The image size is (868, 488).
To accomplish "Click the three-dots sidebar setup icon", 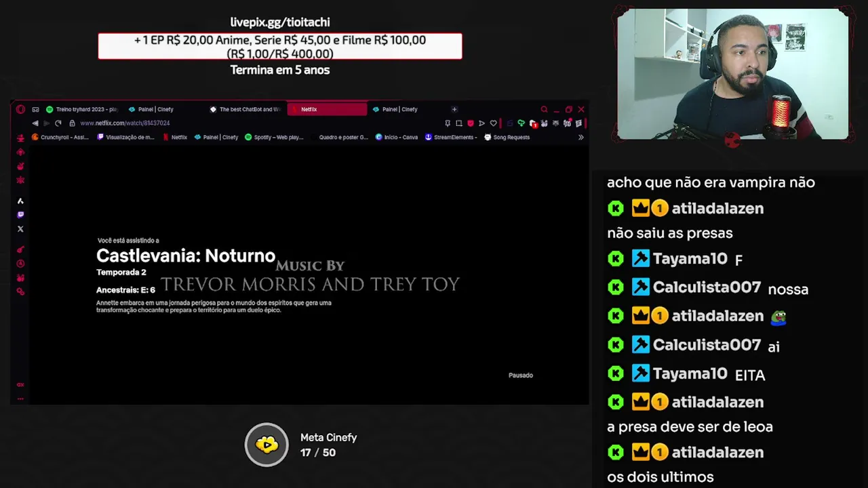I will (20, 399).
